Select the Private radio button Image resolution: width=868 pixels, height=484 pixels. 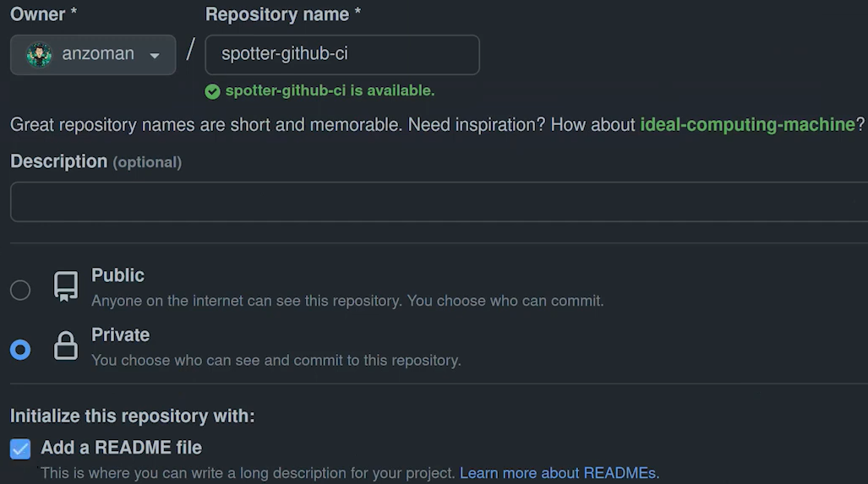(20, 350)
